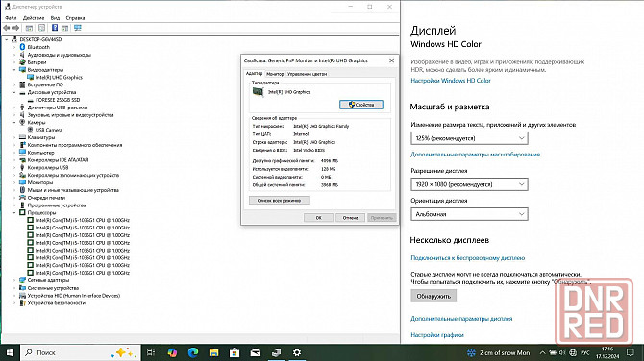Click the snow weather widget in taskbar
This screenshot has width=644, height=361.
499,352
